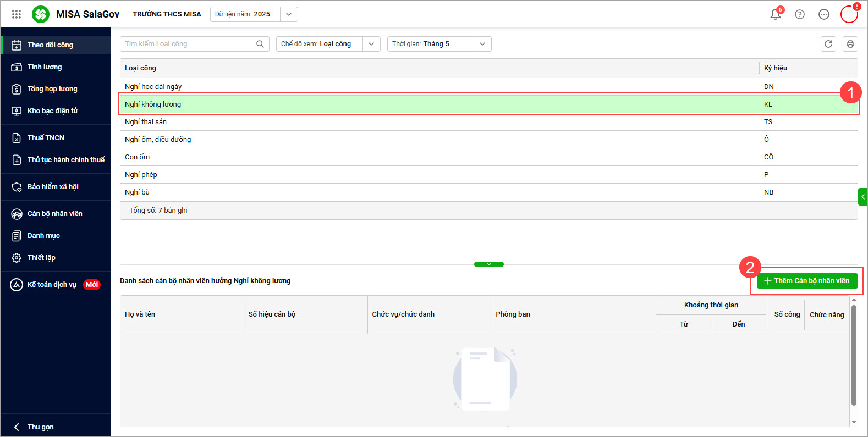Screen dimensions: 868x437
Task: Open the app grid launcher icon
Action: [x=17, y=14]
